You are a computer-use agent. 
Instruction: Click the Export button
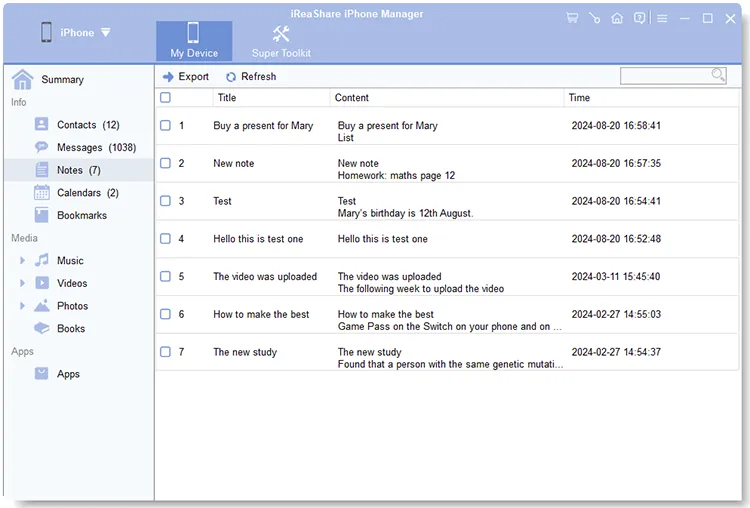point(186,77)
